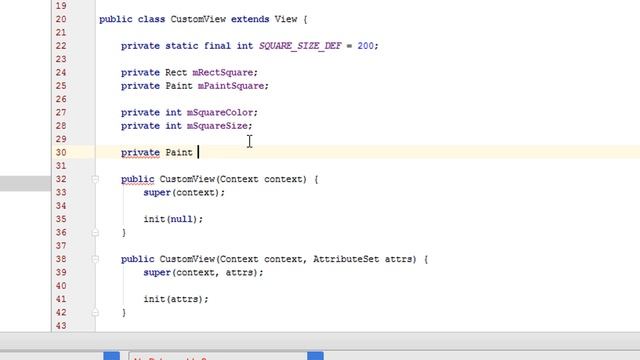Click the CustomView class name on line 20
Viewport: 640px width, 360px height.
pyautogui.click(x=198, y=19)
